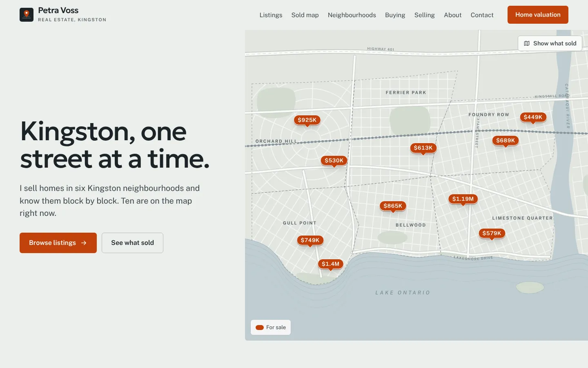Screen dimensions: 588x368
Task: Open the $613K map pin
Action: click(x=423, y=148)
